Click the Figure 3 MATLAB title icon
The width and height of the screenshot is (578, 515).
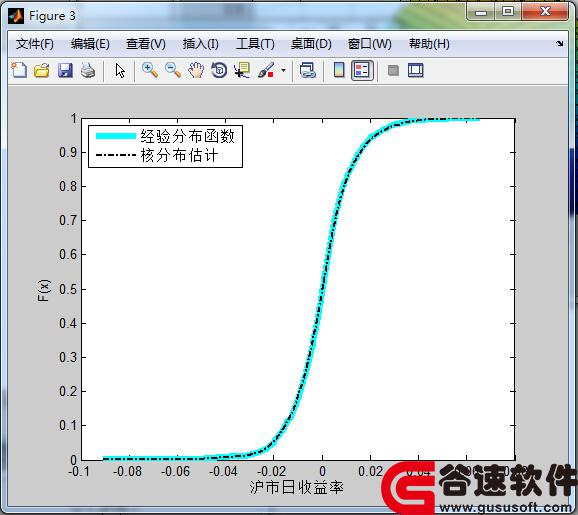16,16
